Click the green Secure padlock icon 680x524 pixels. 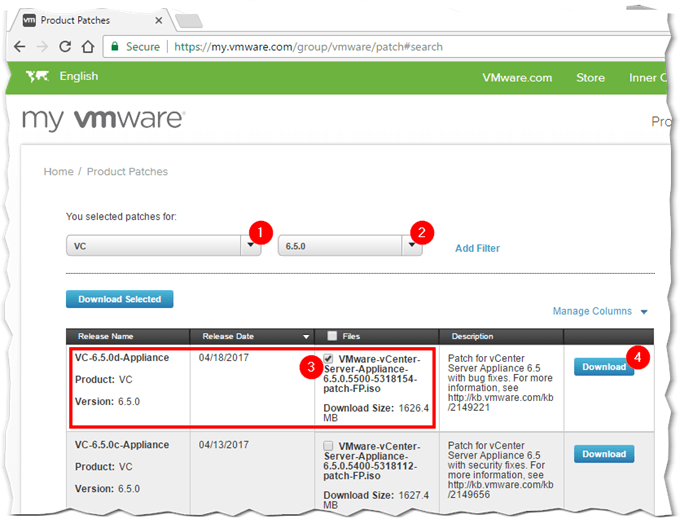coord(115,46)
